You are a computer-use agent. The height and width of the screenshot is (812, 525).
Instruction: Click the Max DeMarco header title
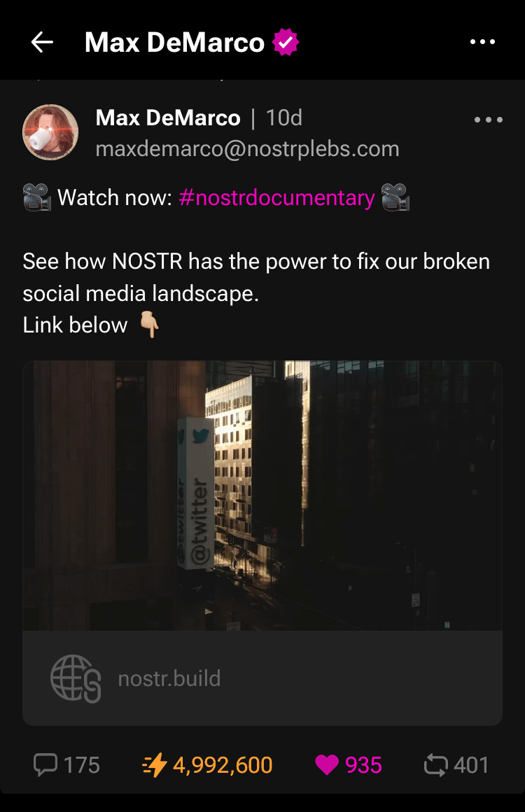click(x=174, y=43)
